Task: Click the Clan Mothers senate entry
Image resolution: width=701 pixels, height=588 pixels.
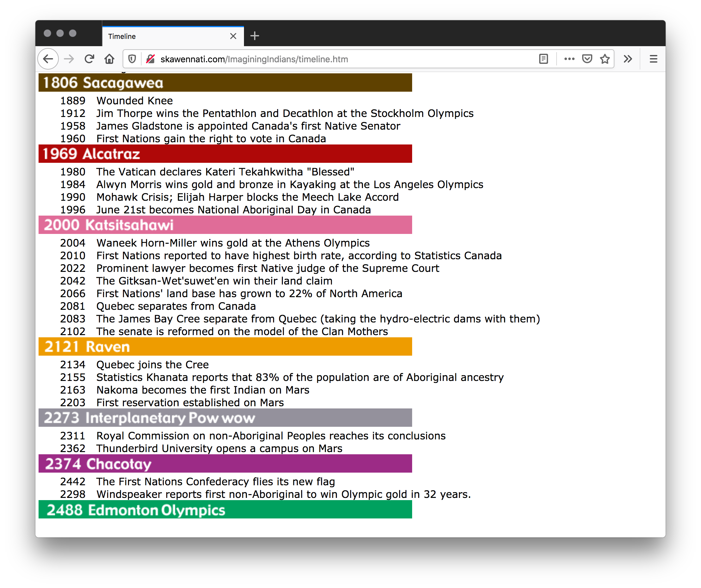Action: pos(242,332)
